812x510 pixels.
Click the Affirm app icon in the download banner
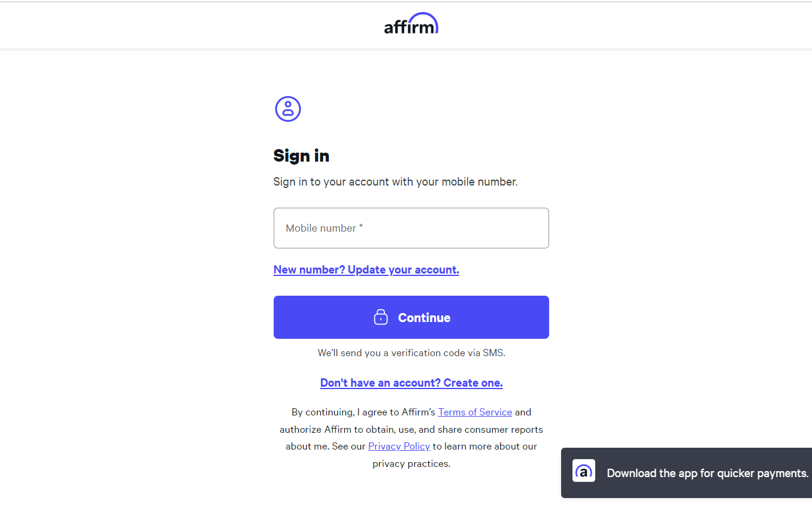point(584,472)
